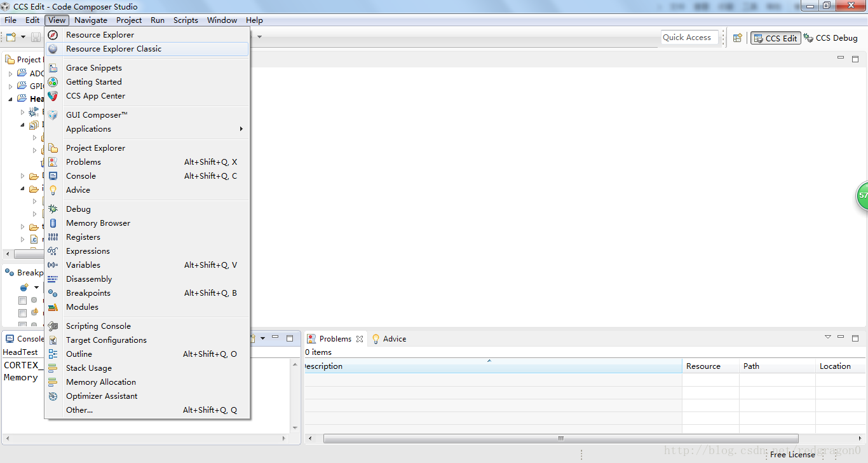
Task: Launch Optimizer Assistant
Action: click(147, 396)
